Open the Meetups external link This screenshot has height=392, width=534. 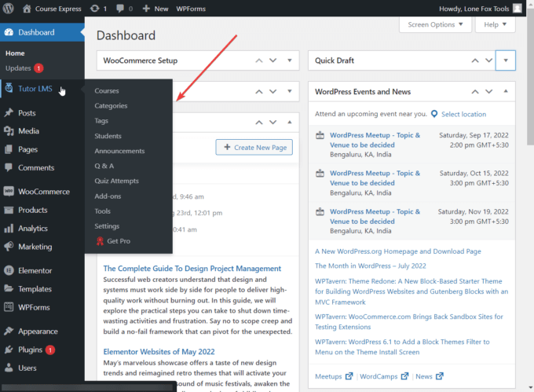point(334,376)
